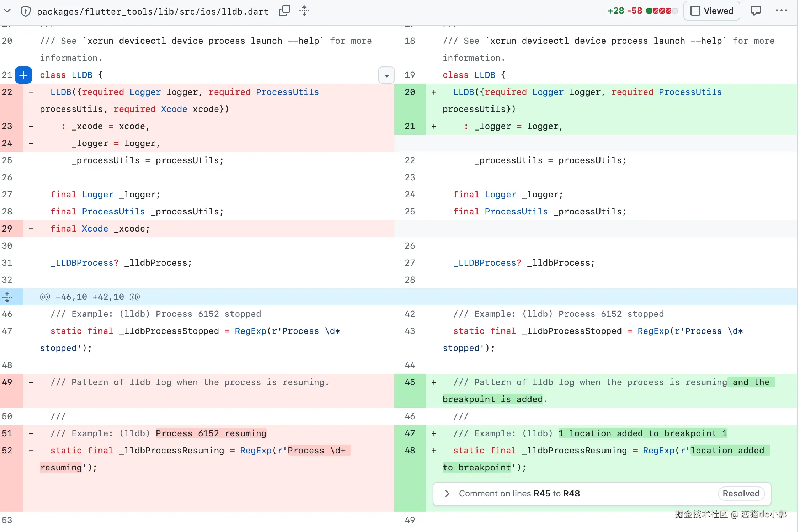The image size is (800, 532).
Task: Expand hidden lines at hunk header
Action: pos(7,297)
